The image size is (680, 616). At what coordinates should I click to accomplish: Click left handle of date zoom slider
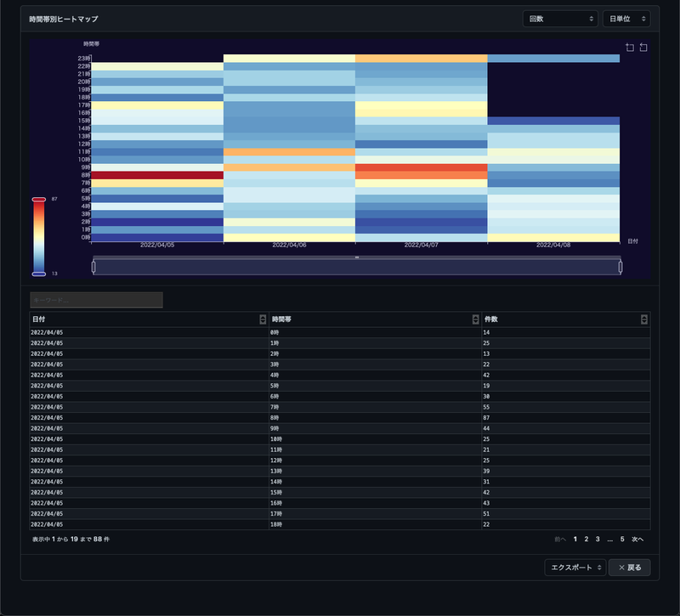93,267
